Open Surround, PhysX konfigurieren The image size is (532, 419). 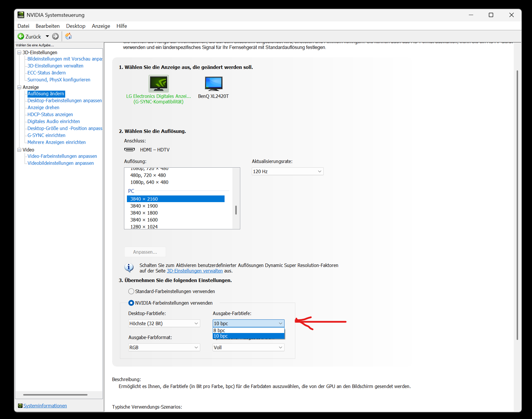click(59, 80)
